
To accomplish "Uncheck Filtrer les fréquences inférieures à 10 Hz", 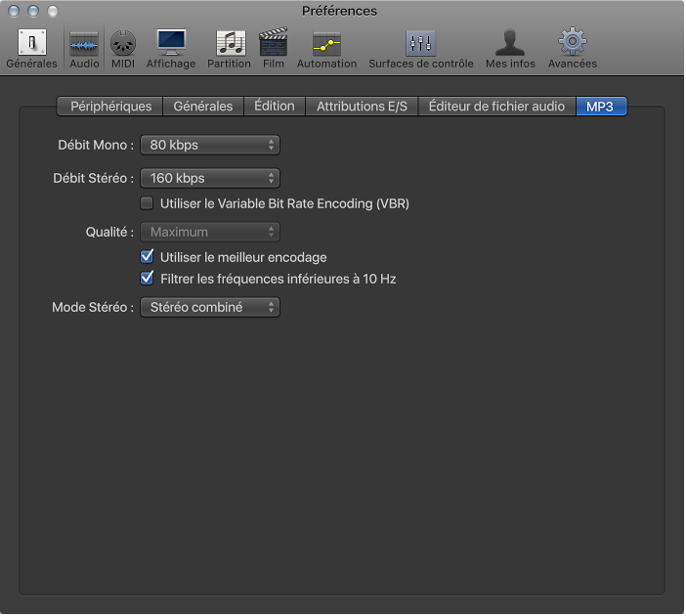I will click(147, 278).
